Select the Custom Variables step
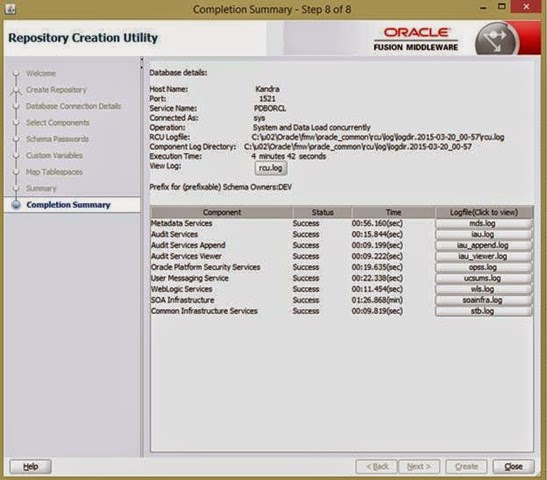Viewport: 547px width, 480px height. pyautogui.click(x=54, y=156)
